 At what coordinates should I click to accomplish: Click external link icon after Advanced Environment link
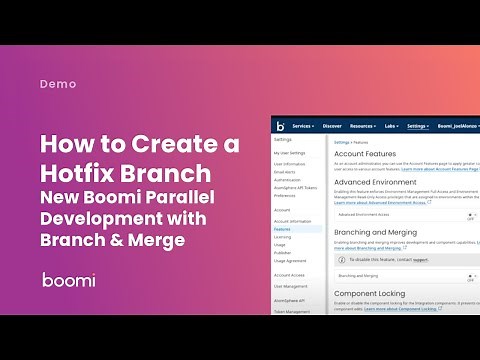pos(429,202)
